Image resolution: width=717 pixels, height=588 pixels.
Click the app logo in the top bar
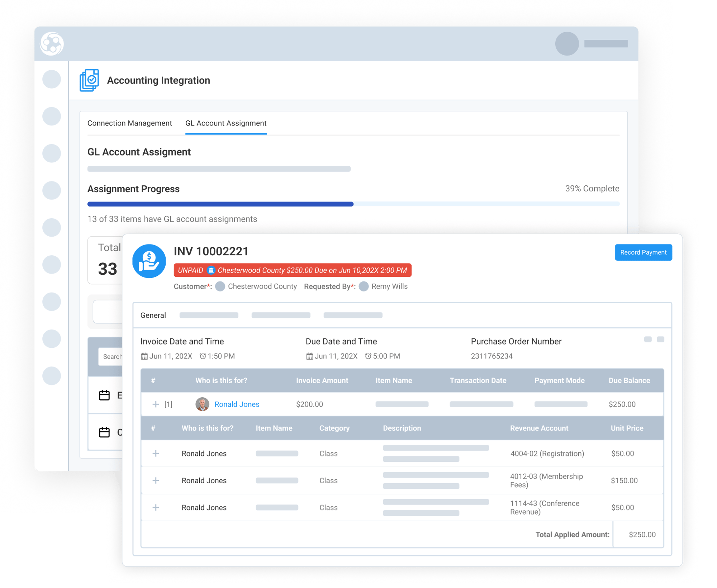(x=52, y=44)
